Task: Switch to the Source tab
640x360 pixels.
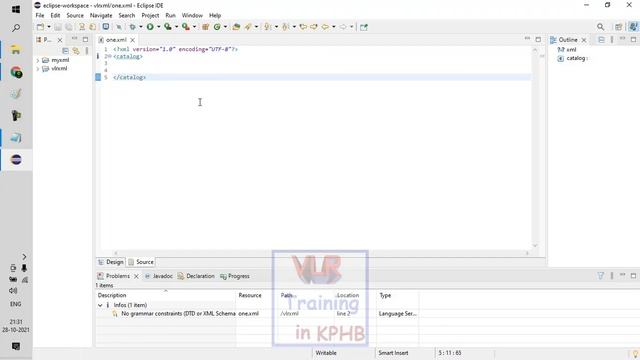Action: tap(141, 262)
